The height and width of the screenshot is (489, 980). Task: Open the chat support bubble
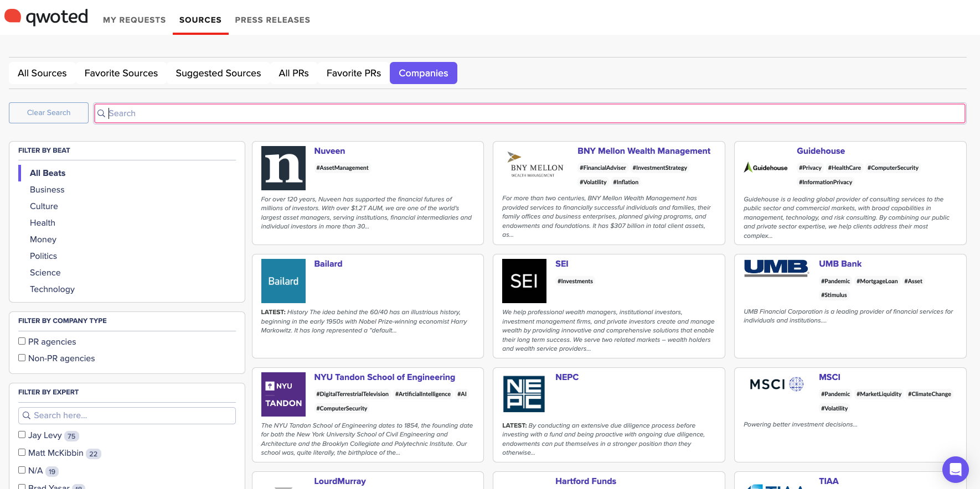pos(955,470)
